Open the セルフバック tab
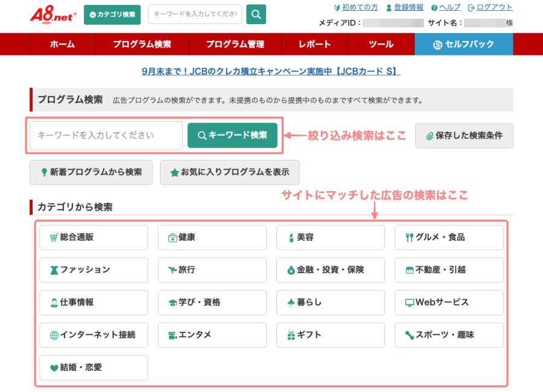This screenshot has height=392, width=543. pos(463,45)
